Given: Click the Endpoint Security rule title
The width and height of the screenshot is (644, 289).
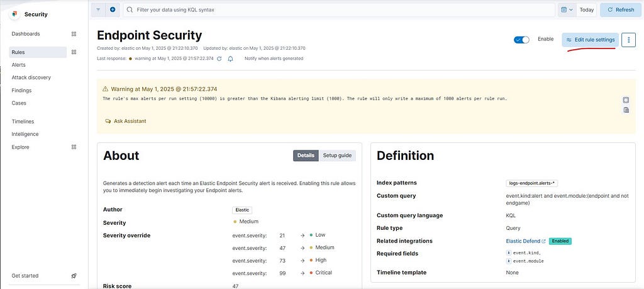Looking at the screenshot, I should [x=150, y=35].
